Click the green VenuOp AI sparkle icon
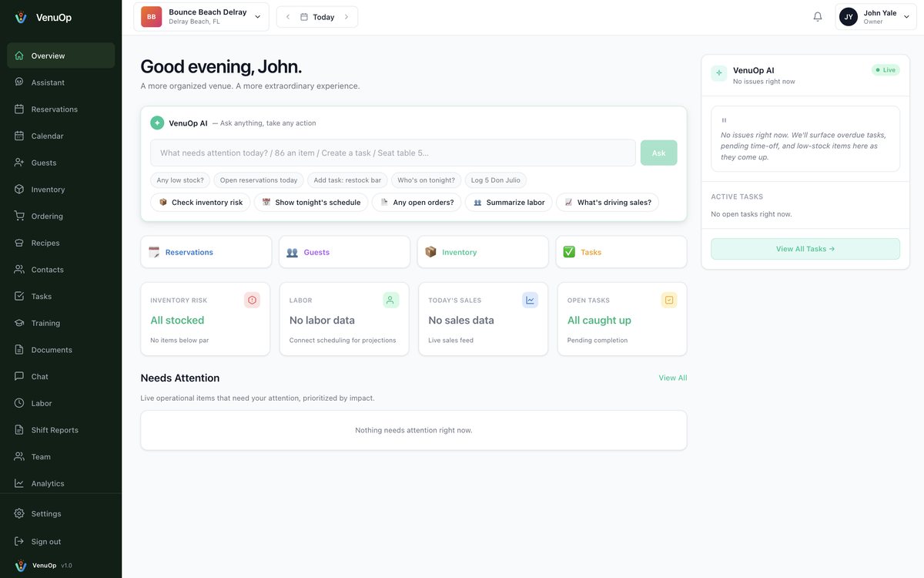 (x=157, y=123)
